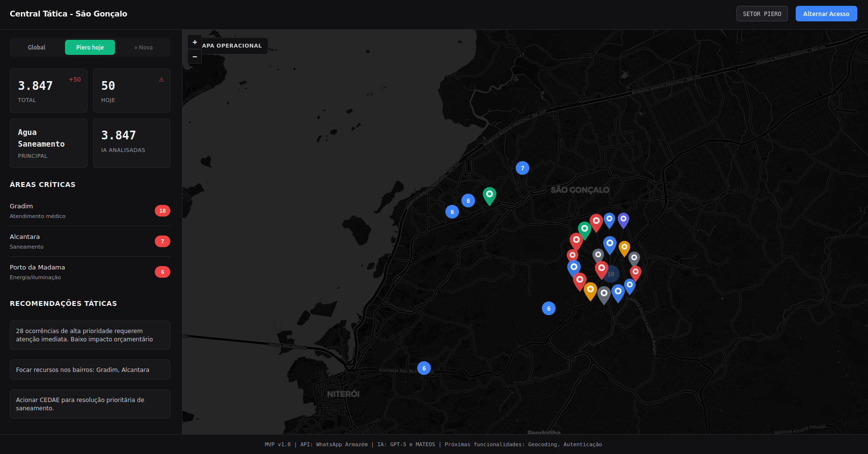The image size is (868, 454).
Task: Click red 6 badge for Porto da Madama
Action: tap(163, 272)
